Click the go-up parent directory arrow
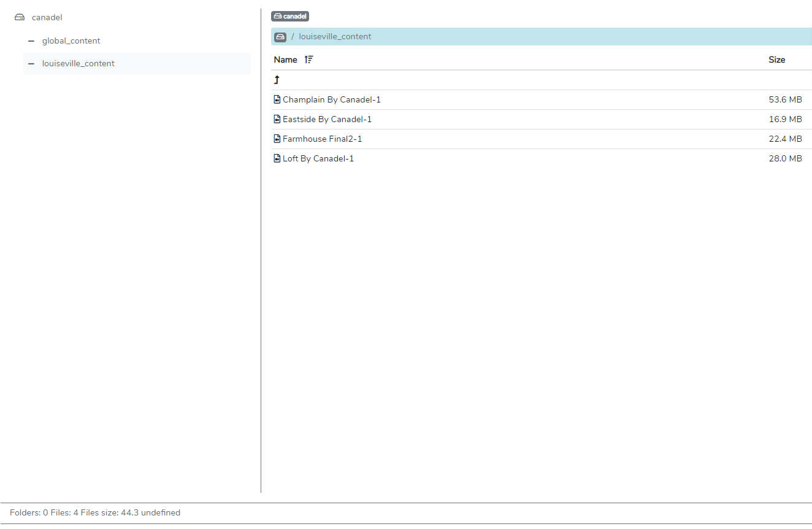The height and width of the screenshot is (529, 812). click(x=277, y=79)
